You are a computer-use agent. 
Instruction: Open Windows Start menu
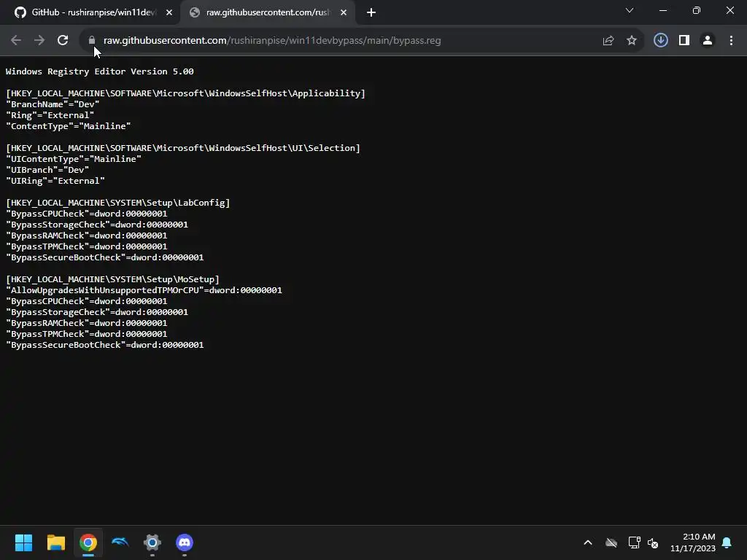click(23, 542)
